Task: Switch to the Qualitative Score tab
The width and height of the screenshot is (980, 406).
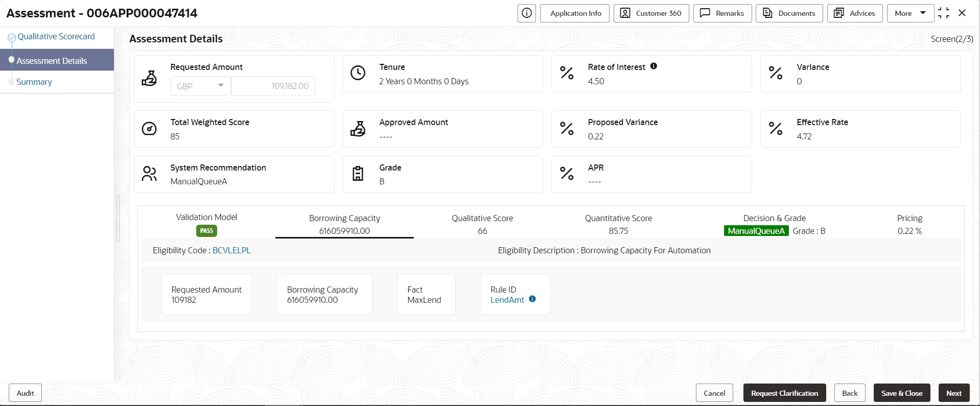Action: point(482,225)
